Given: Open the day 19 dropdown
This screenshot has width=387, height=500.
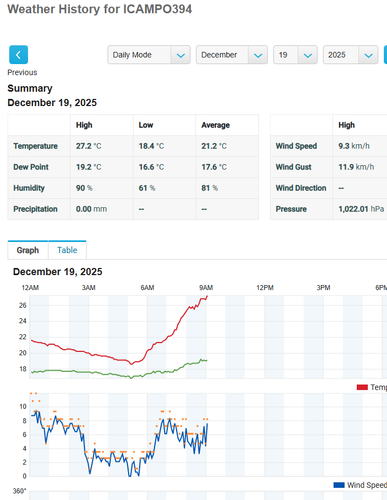Looking at the screenshot, I should pyautogui.click(x=295, y=55).
